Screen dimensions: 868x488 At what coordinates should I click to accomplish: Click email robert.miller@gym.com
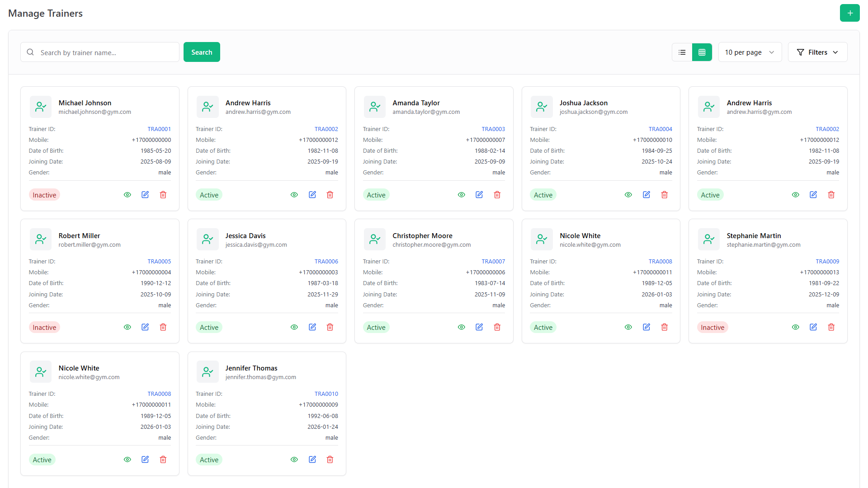pyautogui.click(x=90, y=245)
